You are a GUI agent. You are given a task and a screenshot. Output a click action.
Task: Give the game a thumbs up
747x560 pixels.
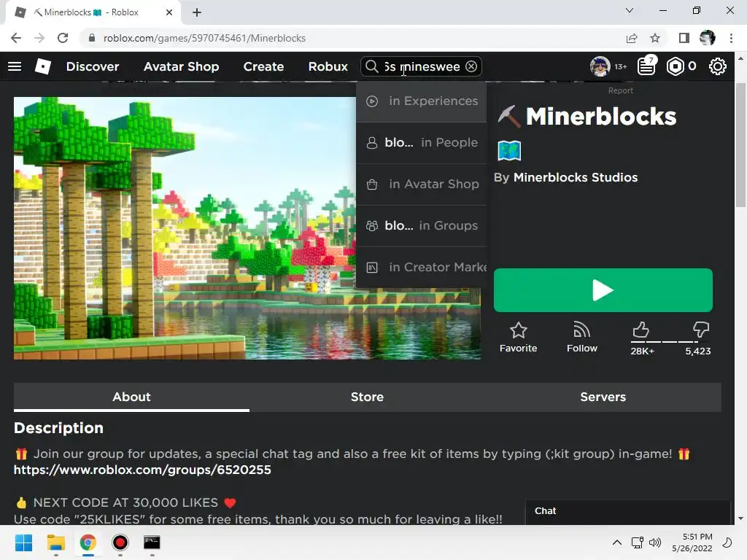[x=641, y=330]
